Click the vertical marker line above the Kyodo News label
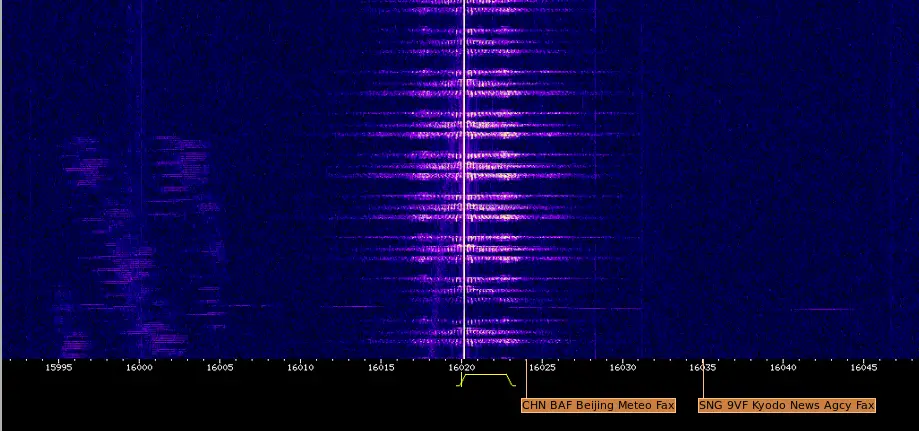The height and width of the screenshot is (431, 919). 703,385
